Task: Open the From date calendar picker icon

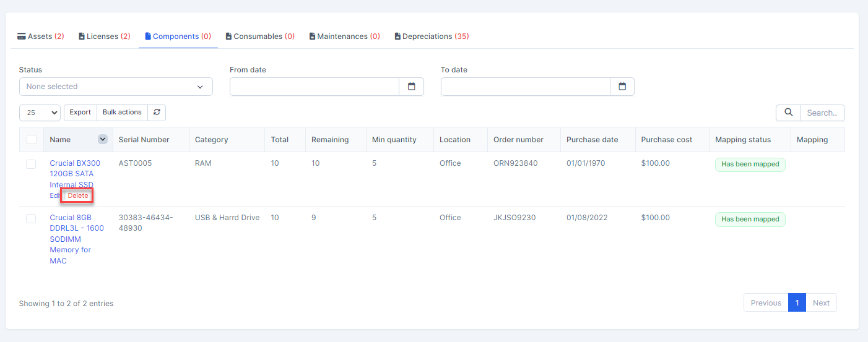Action: [x=411, y=87]
